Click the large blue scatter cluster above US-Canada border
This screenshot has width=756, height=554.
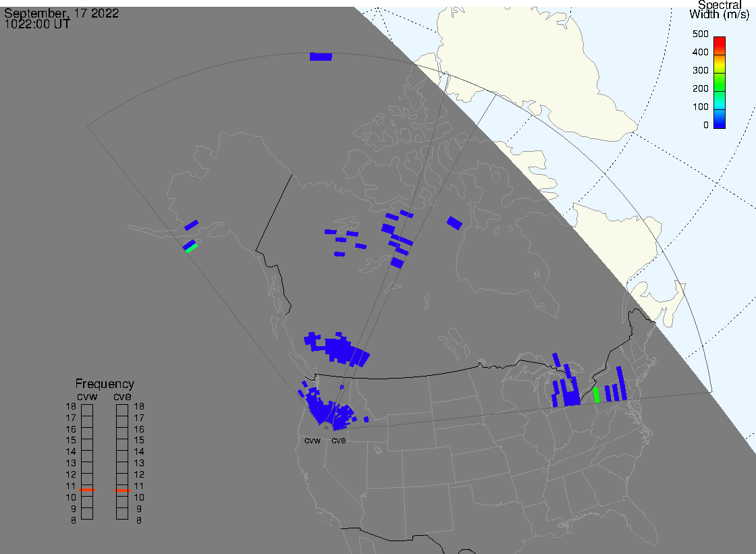[x=337, y=349]
